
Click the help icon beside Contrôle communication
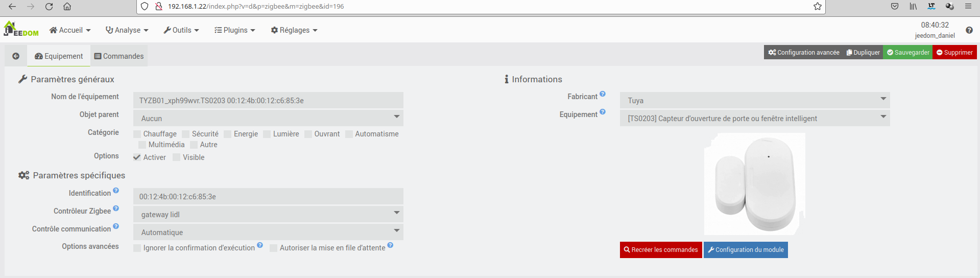116,226
